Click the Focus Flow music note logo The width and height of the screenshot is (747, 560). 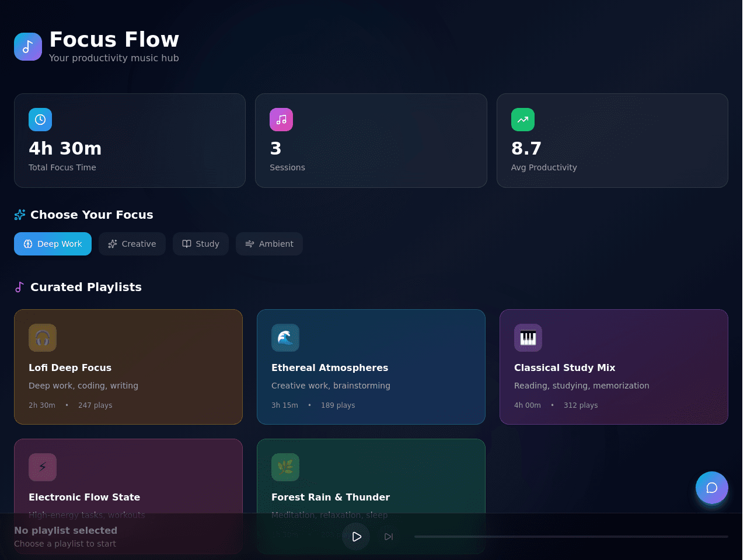click(28, 47)
